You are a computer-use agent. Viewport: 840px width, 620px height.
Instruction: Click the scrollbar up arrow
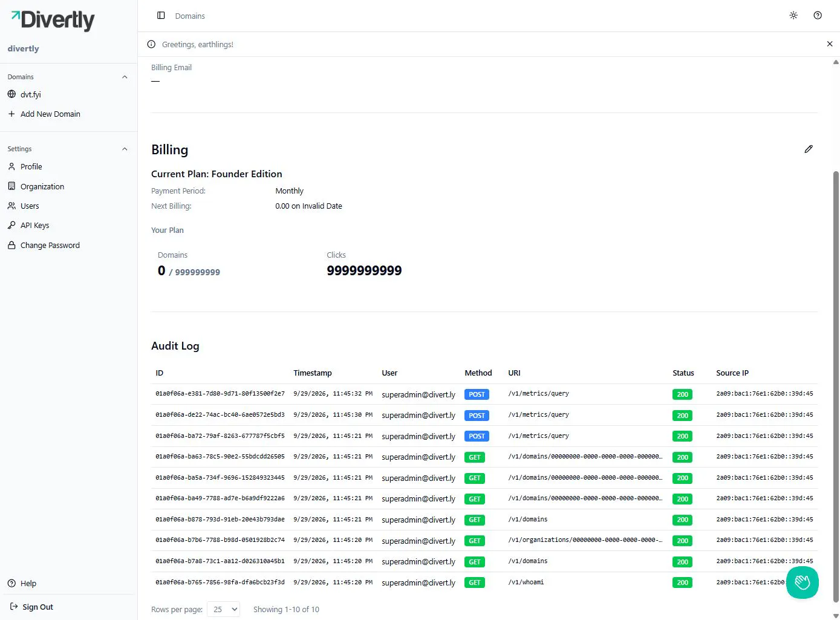tap(836, 62)
